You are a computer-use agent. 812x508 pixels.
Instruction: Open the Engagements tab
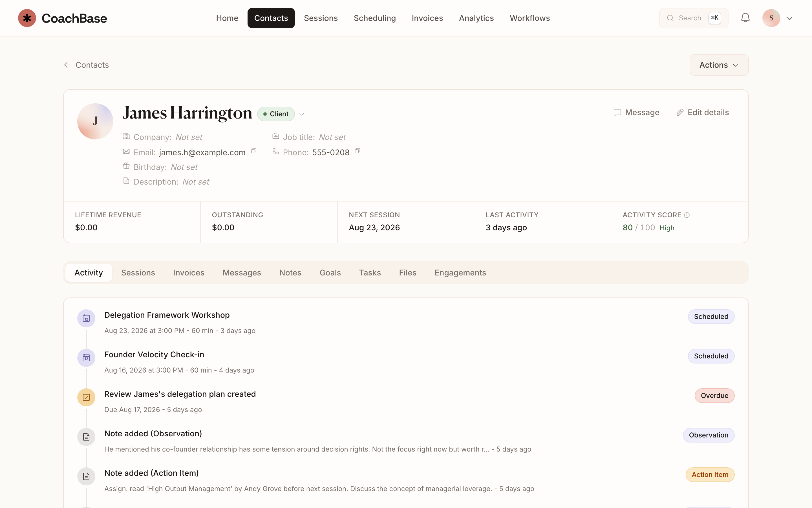tap(460, 272)
